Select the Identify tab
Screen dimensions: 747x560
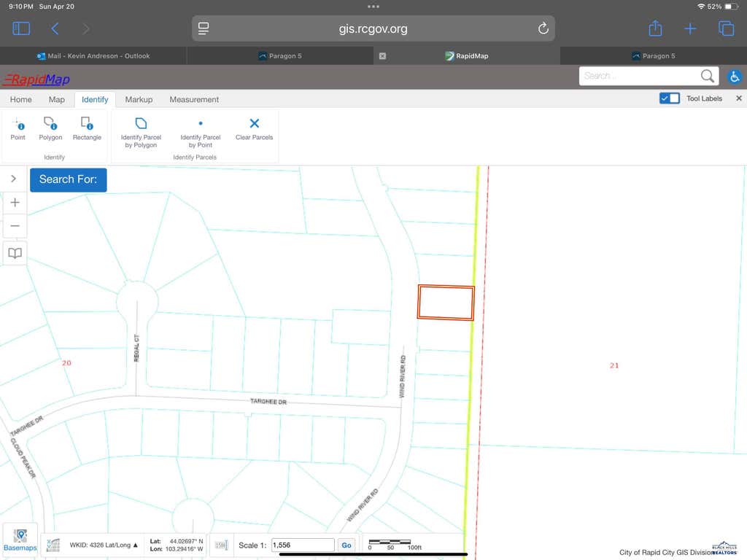(95, 99)
